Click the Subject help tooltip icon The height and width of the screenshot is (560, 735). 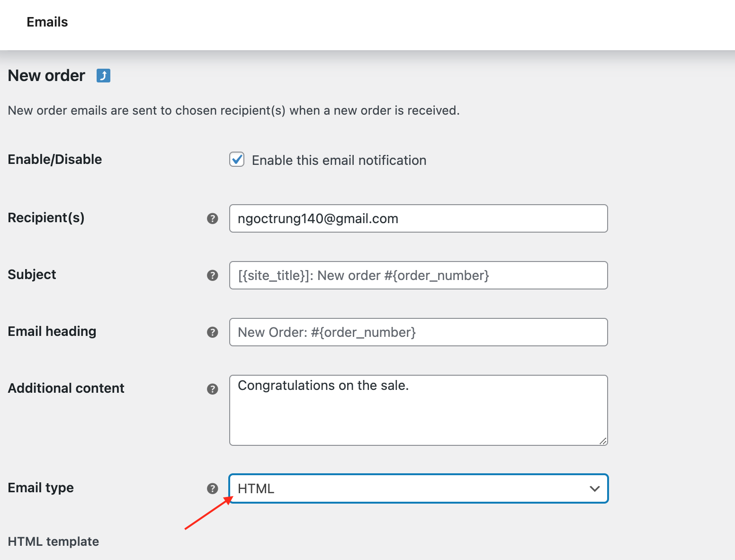pos(213,275)
